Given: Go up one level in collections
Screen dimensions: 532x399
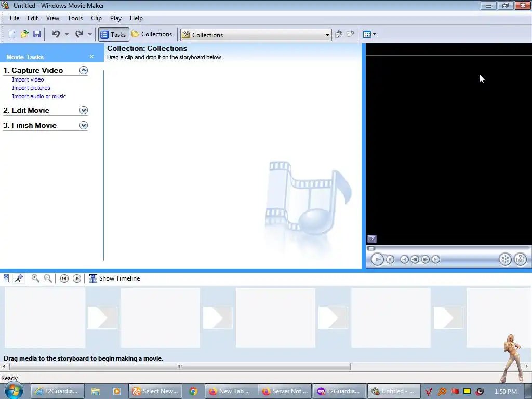Looking at the screenshot, I should click(x=338, y=34).
